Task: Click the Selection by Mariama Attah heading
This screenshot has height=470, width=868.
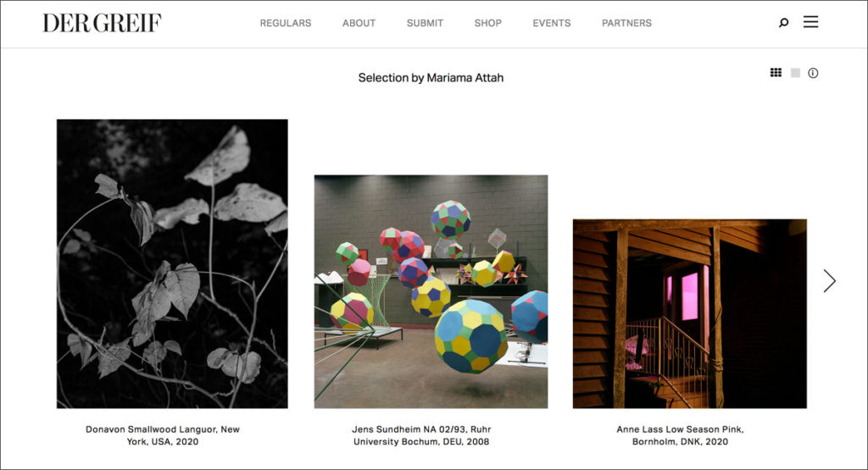Action: point(431,78)
